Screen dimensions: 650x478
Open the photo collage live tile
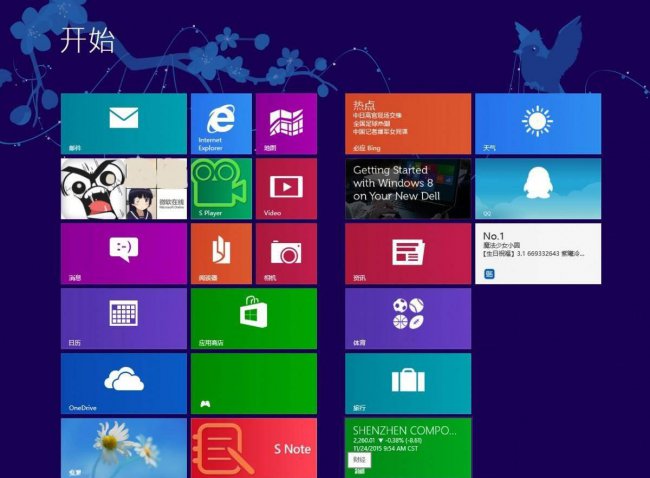tap(124, 189)
